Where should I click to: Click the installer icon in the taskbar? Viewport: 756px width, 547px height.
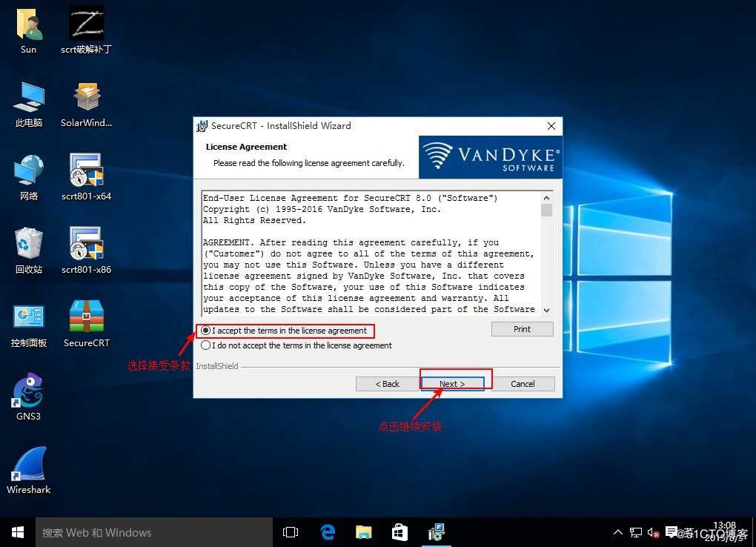[x=437, y=532]
